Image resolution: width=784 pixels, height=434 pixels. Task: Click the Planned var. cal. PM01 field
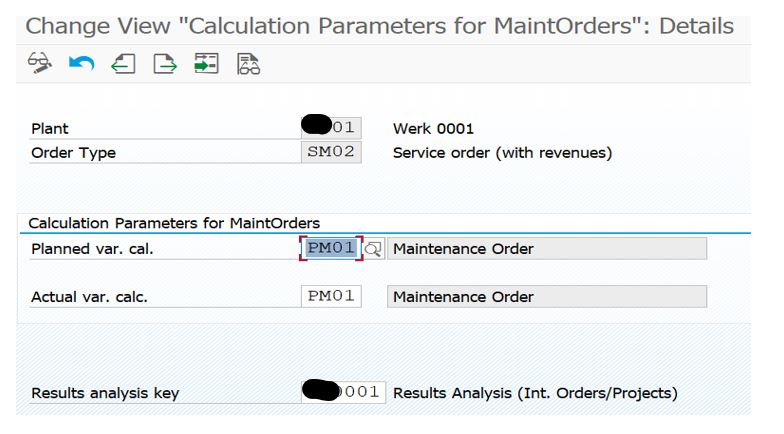pos(330,248)
